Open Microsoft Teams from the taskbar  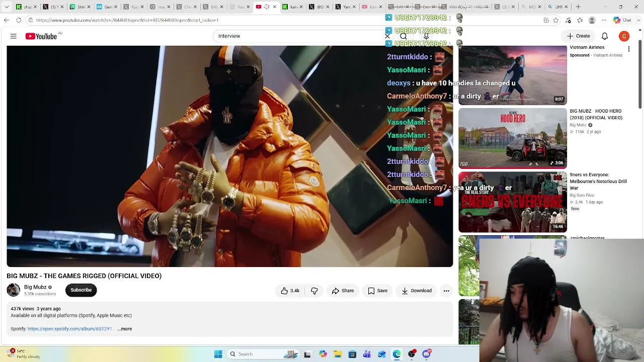pos(367,354)
